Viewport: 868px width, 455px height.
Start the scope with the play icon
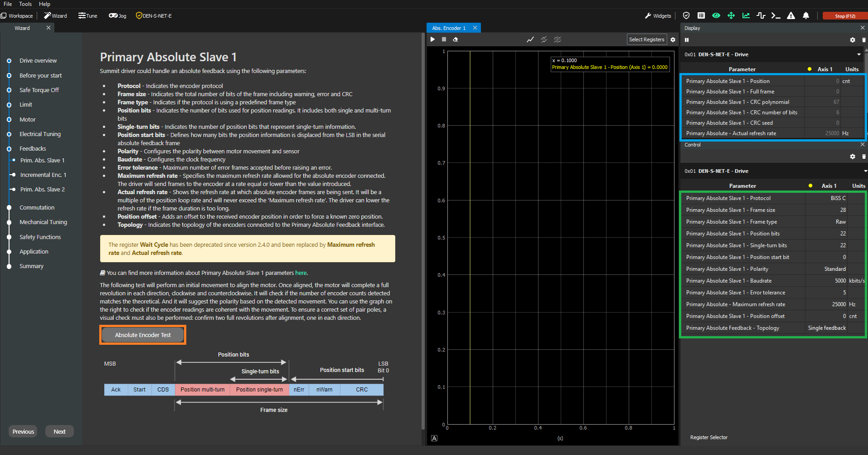(x=433, y=39)
